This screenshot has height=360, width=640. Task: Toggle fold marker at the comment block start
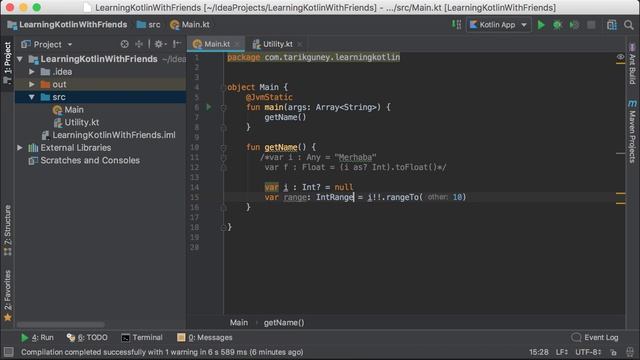coord(223,158)
